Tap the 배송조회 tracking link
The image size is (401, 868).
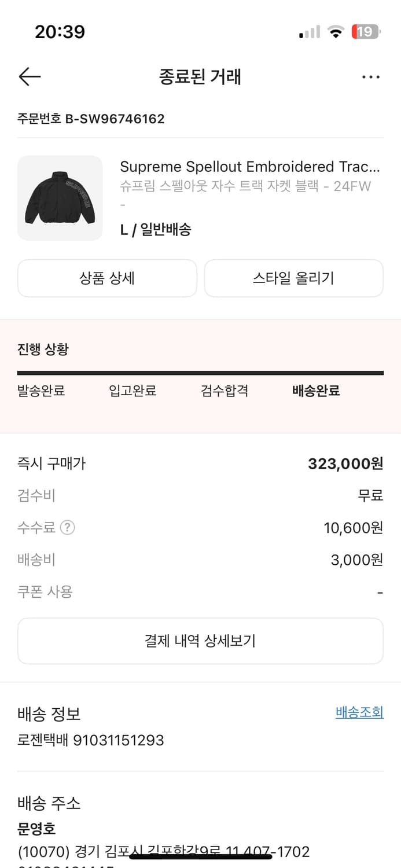[359, 712]
